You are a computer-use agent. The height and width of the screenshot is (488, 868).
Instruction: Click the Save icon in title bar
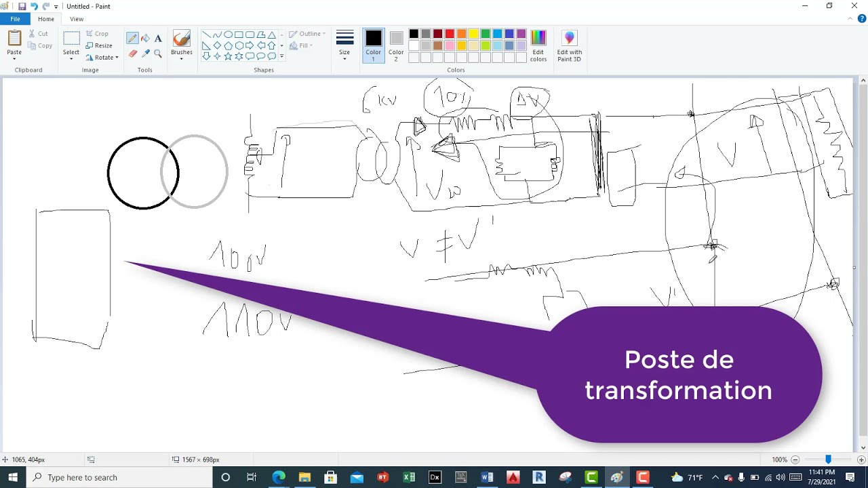pyautogui.click(x=22, y=6)
